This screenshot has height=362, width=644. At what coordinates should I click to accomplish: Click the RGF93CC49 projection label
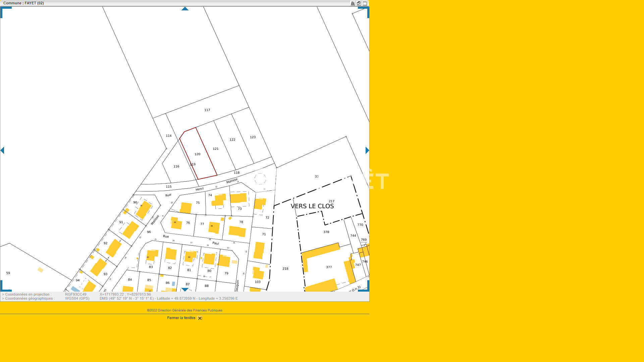point(76,294)
